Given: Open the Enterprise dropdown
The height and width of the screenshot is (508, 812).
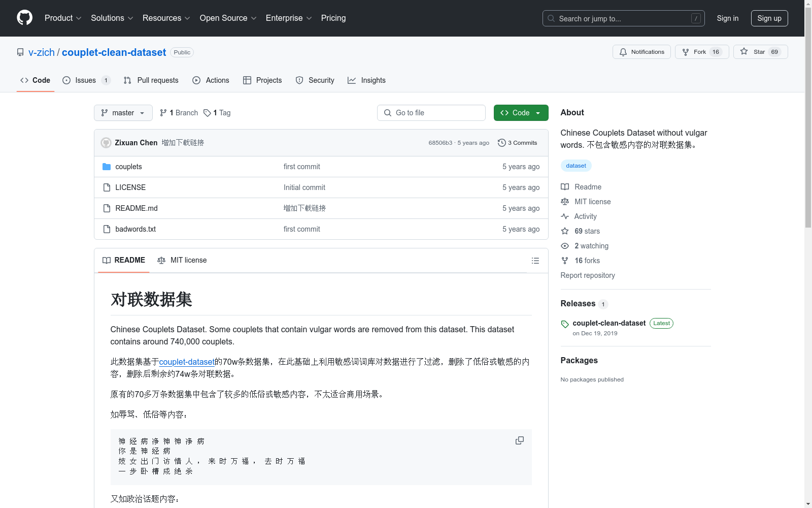Looking at the screenshot, I should tap(289, 18).
